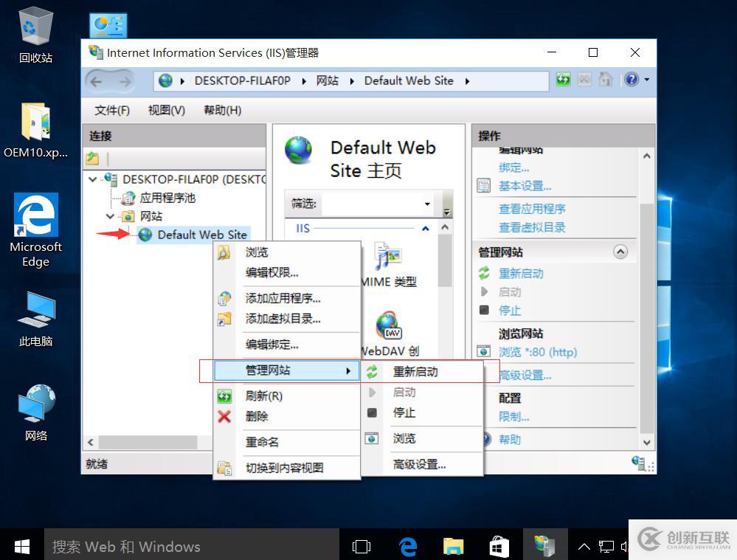The height and width of the screenshot is (560, 737).
Task: Click the 基本设置 icon in Actions panel
Action: pos(483,186)
